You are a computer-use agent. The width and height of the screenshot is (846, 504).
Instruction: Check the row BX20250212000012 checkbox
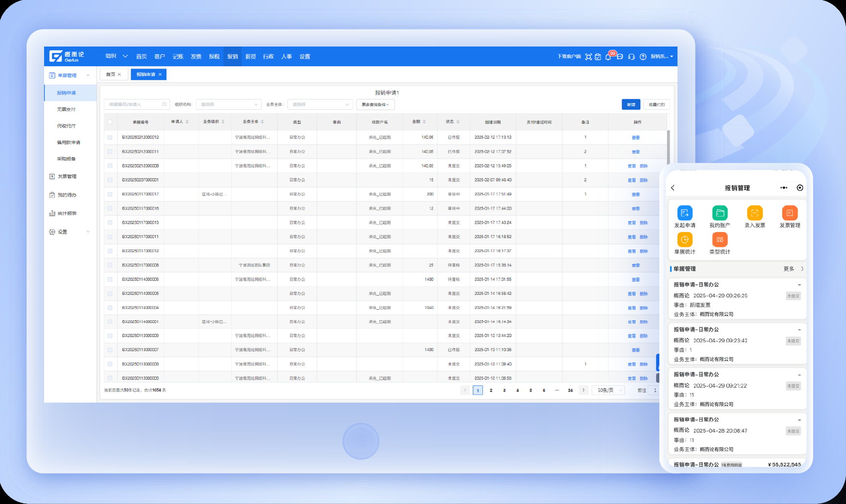point(110,138)
